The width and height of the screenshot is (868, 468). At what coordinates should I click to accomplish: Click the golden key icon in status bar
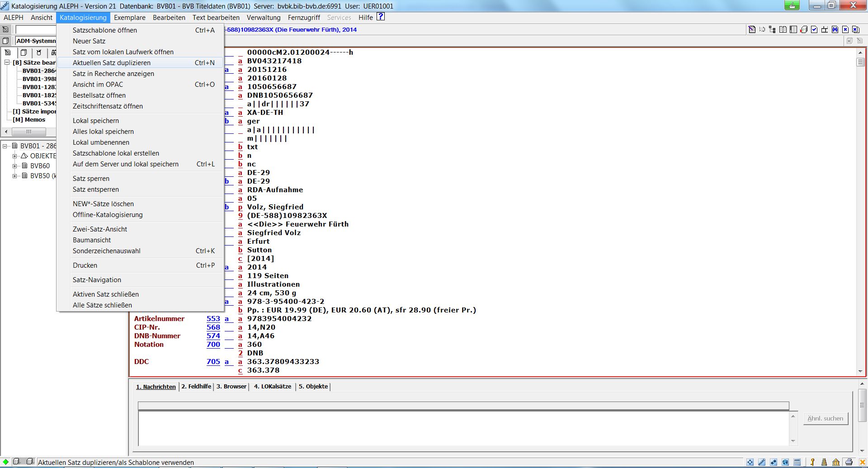coord(812,462)
